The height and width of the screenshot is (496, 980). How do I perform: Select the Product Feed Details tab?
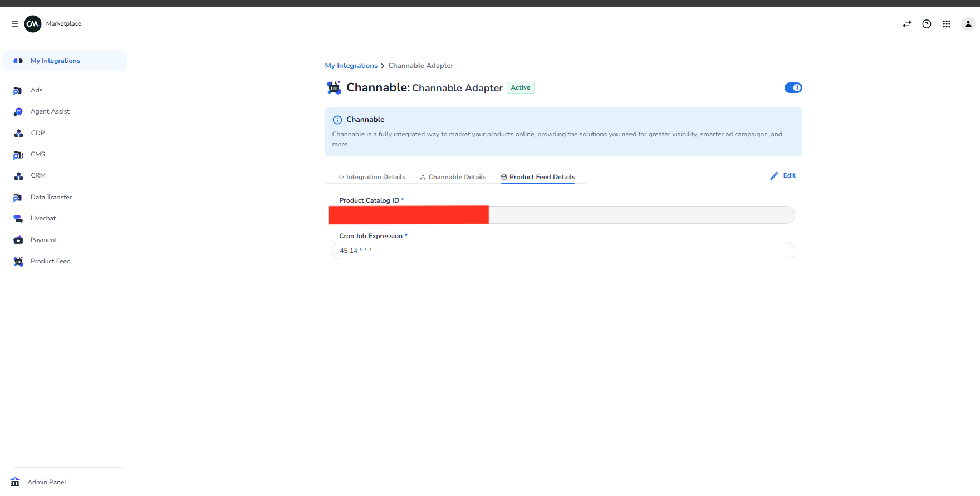538,177
